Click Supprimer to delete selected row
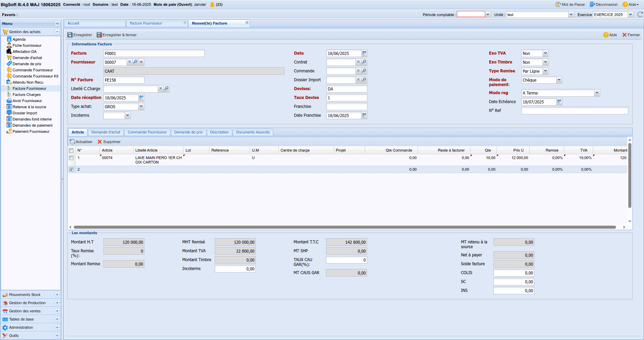Viewport: 644px width, 340px height. (109, 142)
